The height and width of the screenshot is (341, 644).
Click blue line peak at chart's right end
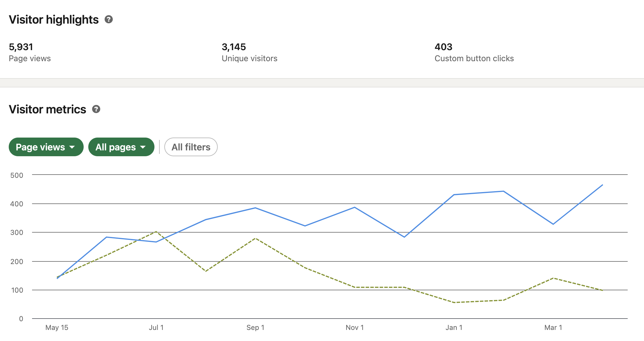tap(602, 185)
